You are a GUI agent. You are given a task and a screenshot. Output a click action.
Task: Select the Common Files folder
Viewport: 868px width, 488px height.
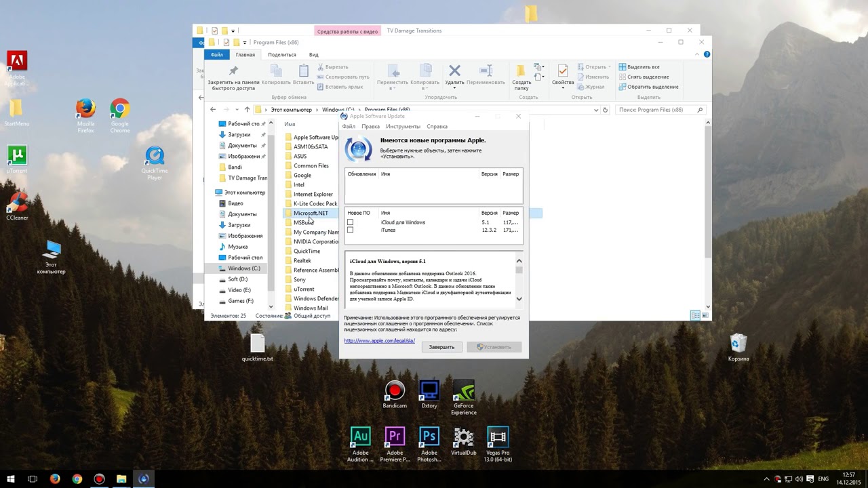(x=311, y=166)
